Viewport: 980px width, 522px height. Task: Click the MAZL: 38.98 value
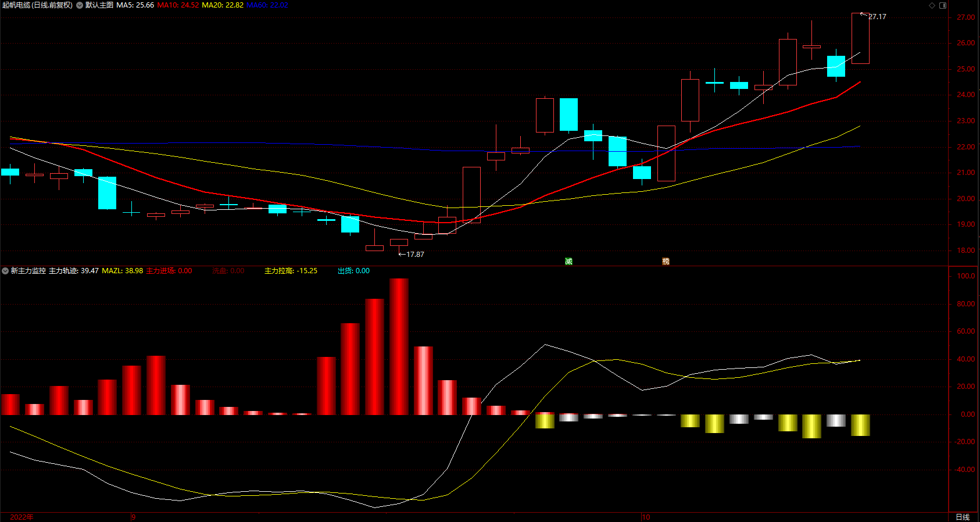123,271
